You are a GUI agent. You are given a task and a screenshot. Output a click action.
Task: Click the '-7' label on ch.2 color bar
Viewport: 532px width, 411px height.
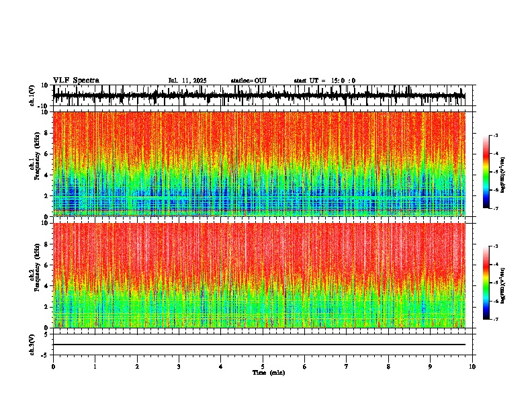tap(496, 319)
